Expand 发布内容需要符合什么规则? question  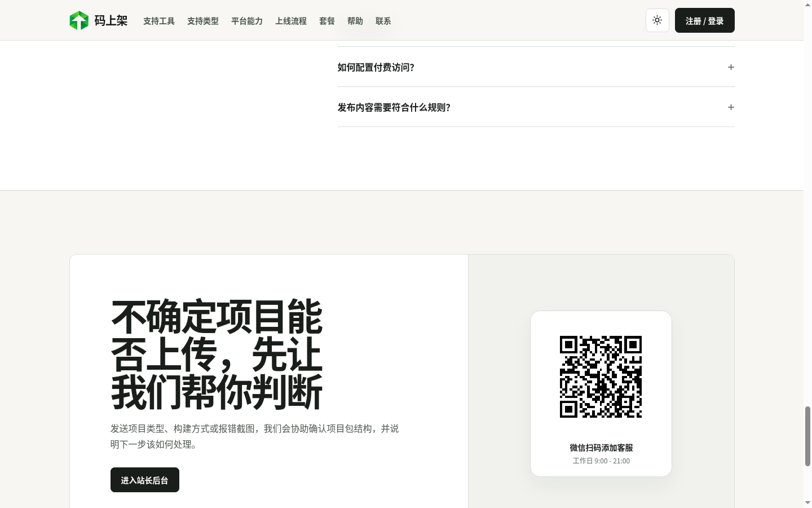536,107
